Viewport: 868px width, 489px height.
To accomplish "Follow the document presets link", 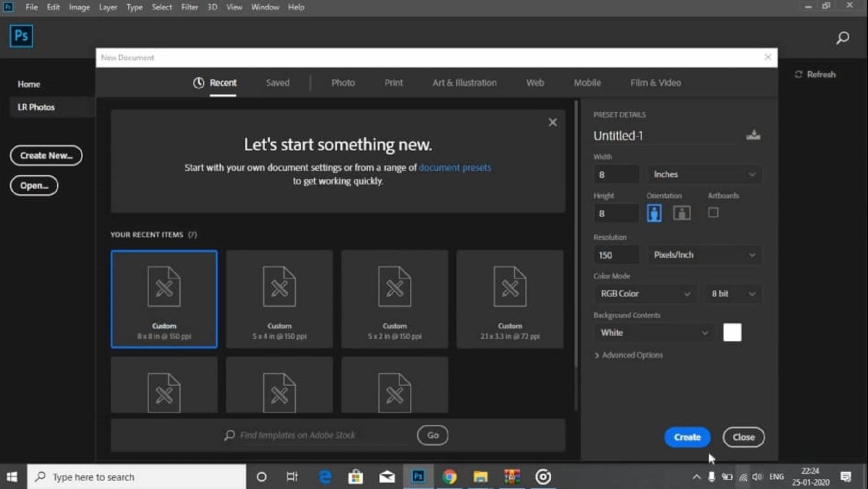I will tap(455, 167).
